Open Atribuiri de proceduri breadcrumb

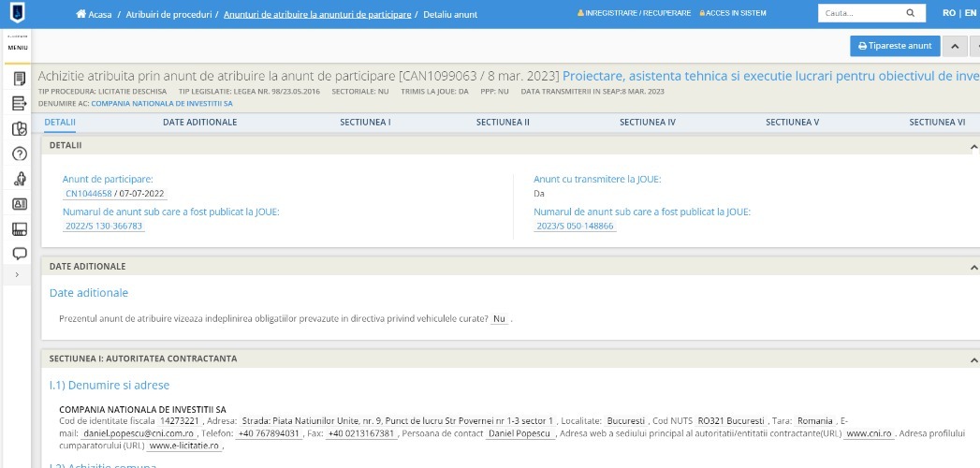(x=168, y=14)
